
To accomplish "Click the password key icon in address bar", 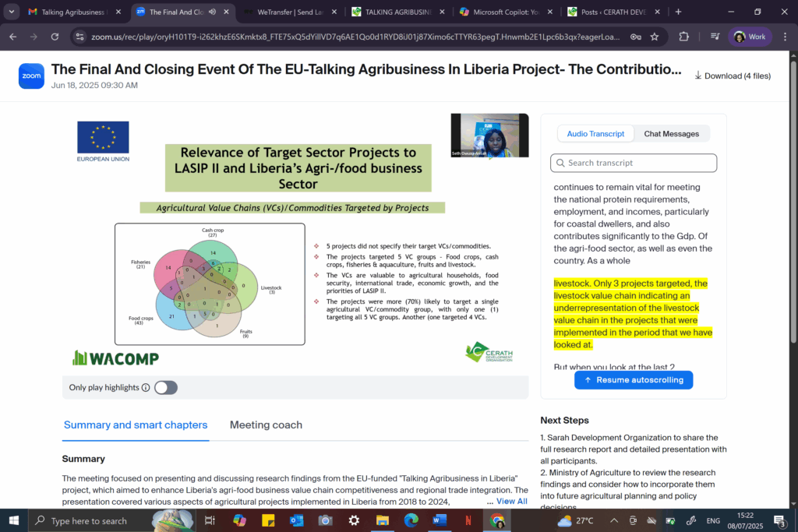I will [636, 37].
